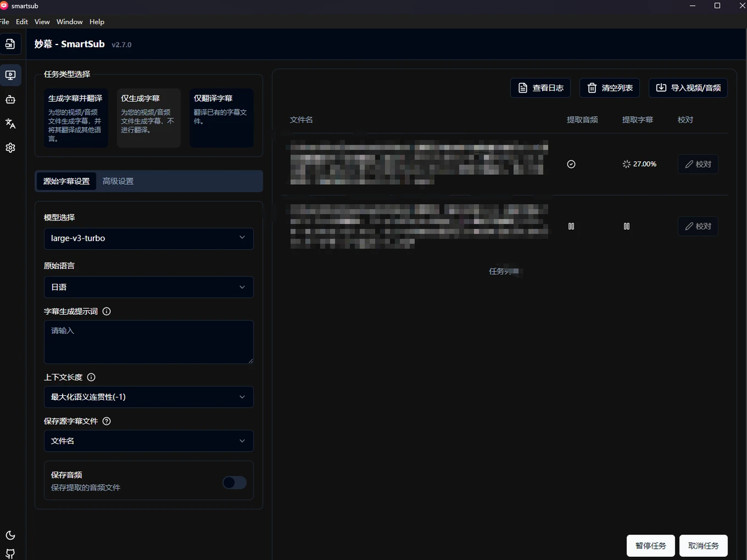Click the 暂停任务 button
747x560 pixels.
[x=650, y=546]
